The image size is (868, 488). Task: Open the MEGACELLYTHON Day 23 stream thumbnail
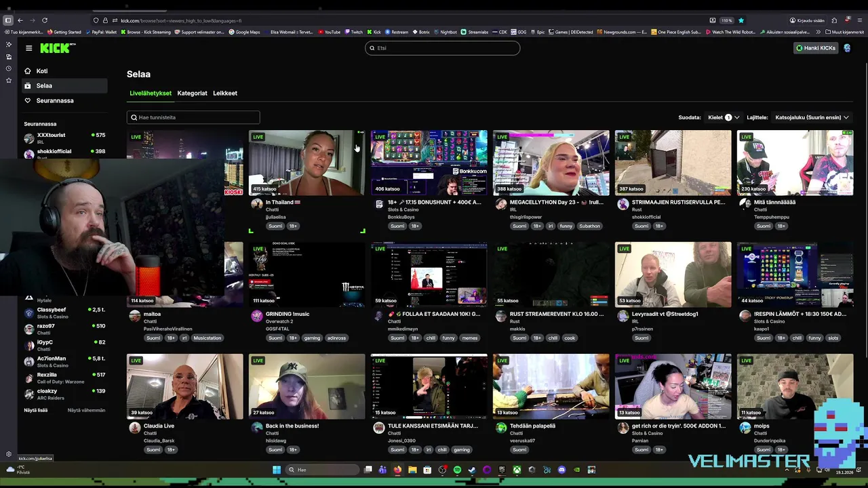pos(551,163)
